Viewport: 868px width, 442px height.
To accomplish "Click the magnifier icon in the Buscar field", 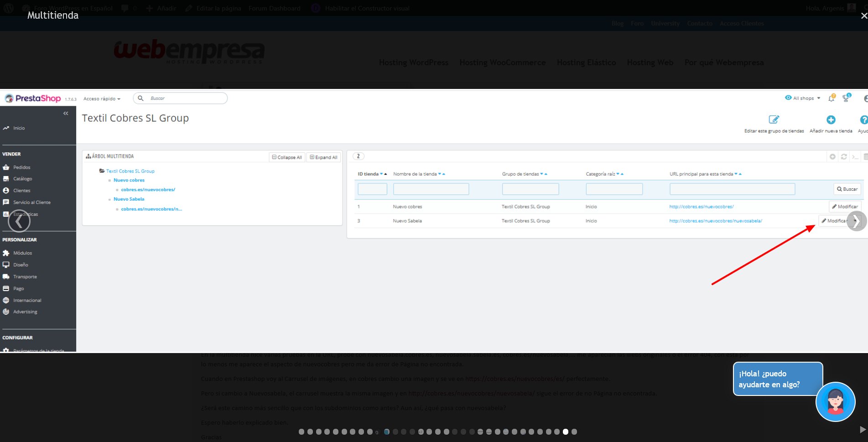I will 140,98.
